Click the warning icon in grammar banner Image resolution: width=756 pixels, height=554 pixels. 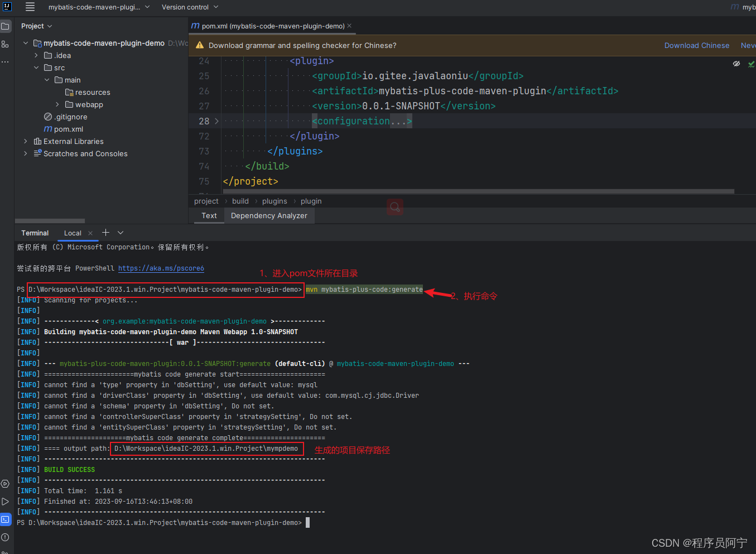(x=200, y=45)
